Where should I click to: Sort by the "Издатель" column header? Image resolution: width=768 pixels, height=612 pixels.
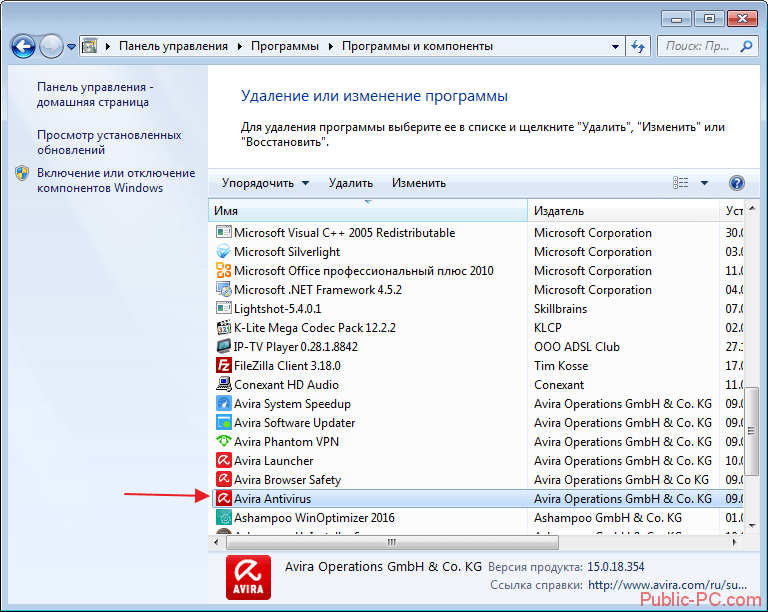(x=623, y=211)
